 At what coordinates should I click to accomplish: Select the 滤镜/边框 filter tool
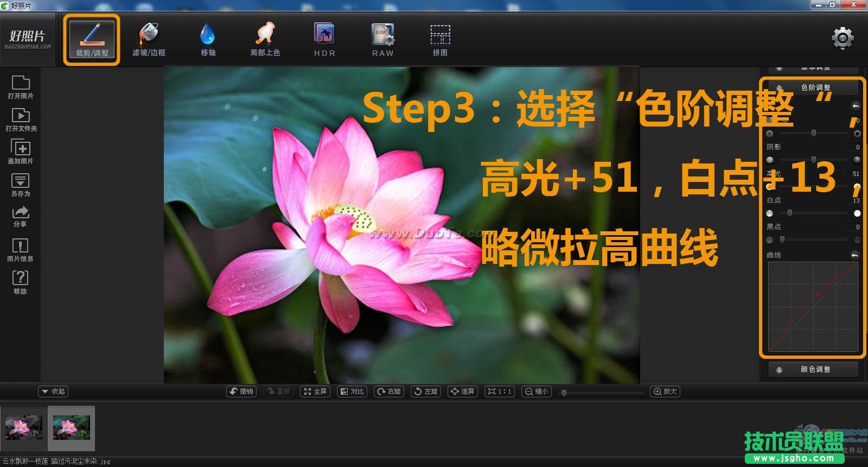click(x=149, y=40)
